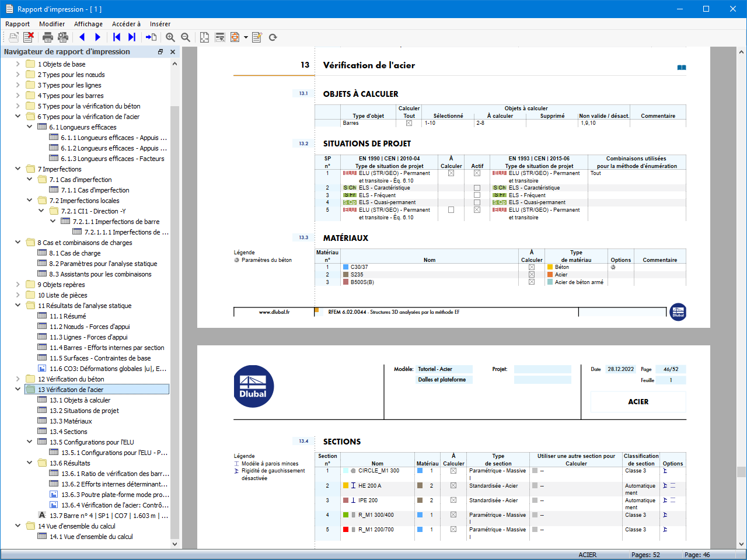Toggle À Calculer checkbox for section IPE 200
747x560 pixels.
[x=453, y=500]
